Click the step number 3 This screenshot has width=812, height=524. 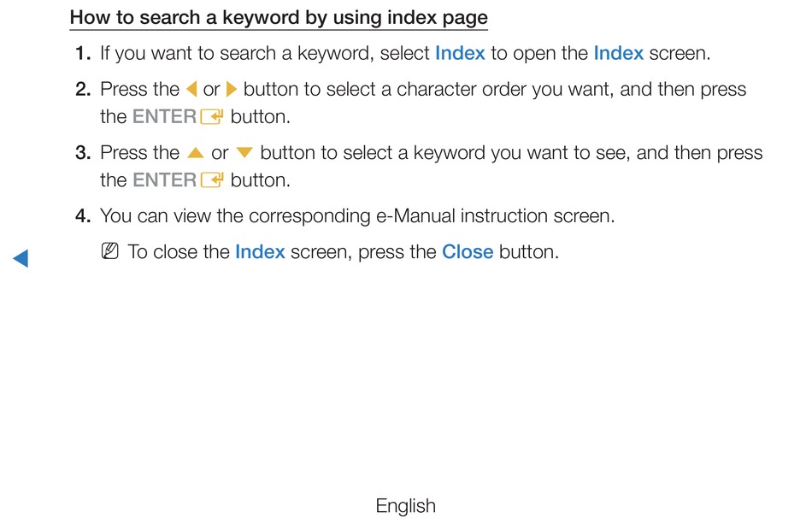[83, 153]
